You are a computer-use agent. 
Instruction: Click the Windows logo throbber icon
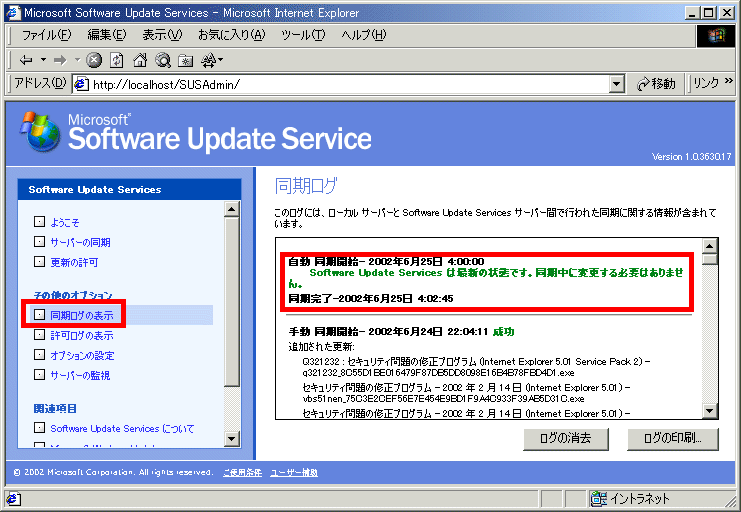(715, 35)
